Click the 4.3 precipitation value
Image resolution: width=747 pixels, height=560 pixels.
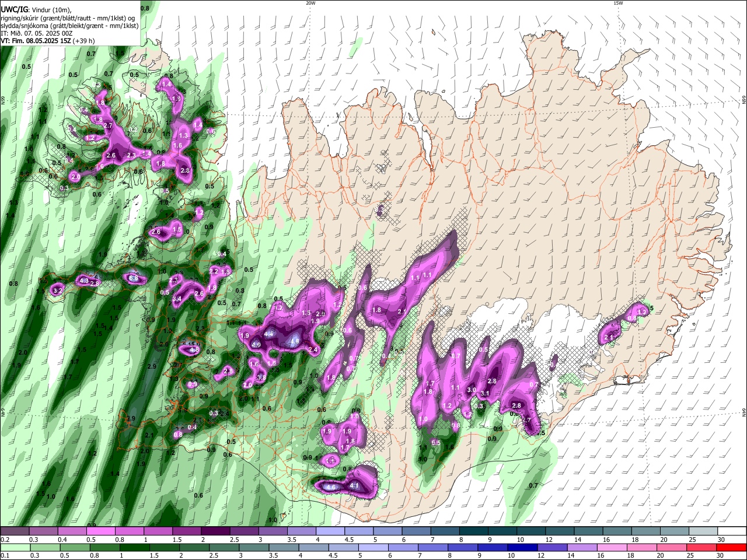pyautogui.click(x=84, y=281)
